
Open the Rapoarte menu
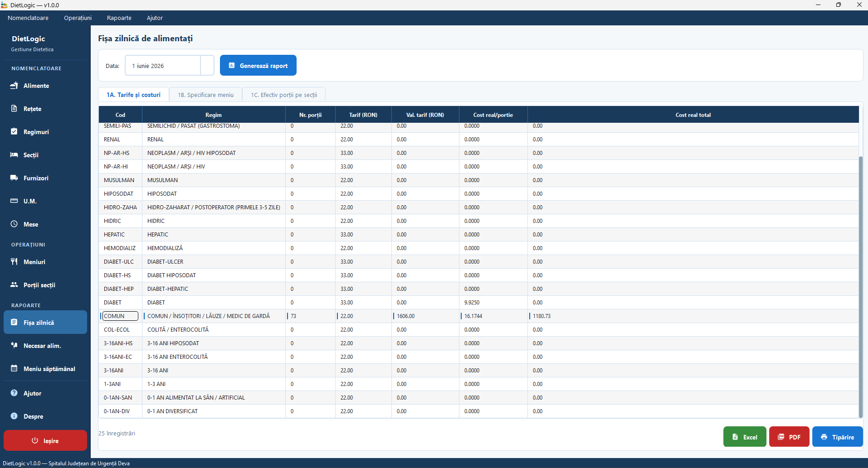point(119,18)
